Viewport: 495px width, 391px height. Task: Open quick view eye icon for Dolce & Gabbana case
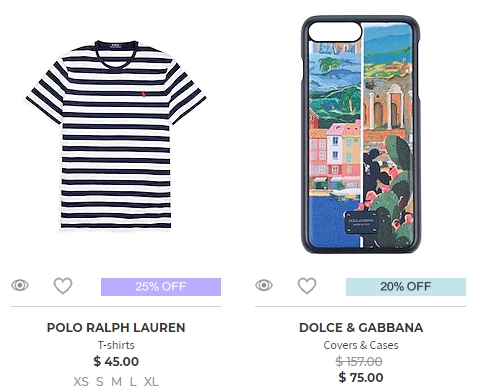[264, 285]
